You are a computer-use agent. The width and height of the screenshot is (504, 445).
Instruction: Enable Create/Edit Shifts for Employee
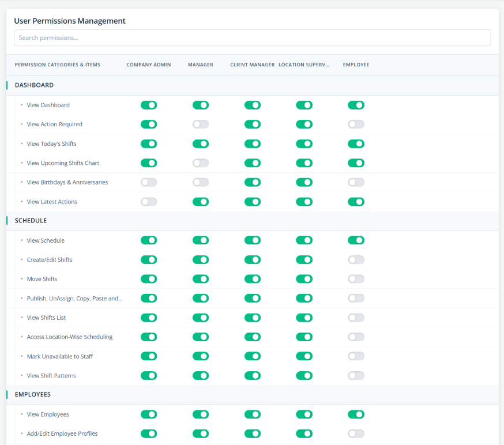pyautogui.click(x=356, y=260)
